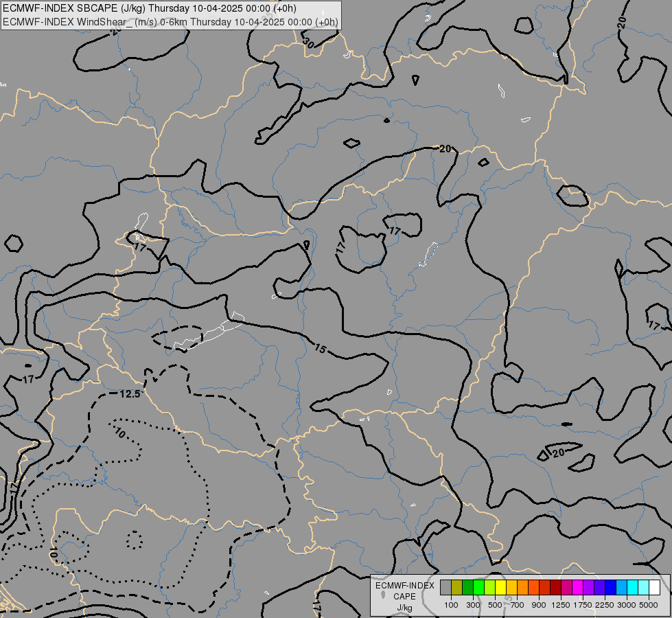Click the 30 contour label on the map
This screenshot has height=618, width=672.
click(x=308, y=43)
